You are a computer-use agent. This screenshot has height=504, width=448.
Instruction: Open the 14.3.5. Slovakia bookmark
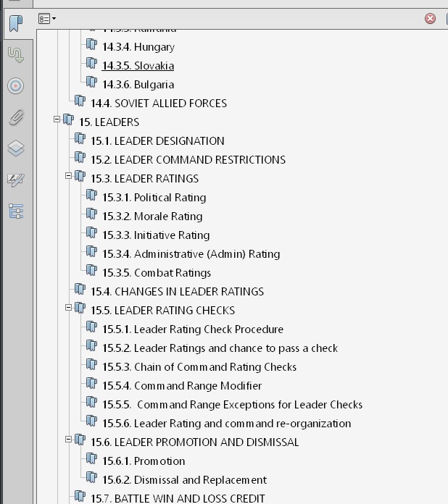[x=138, y=66]
